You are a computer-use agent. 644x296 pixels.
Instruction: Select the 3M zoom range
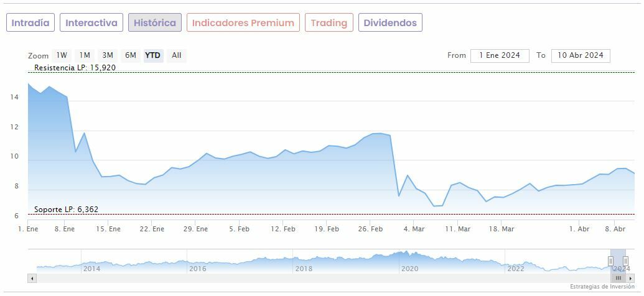pos(108,55)
